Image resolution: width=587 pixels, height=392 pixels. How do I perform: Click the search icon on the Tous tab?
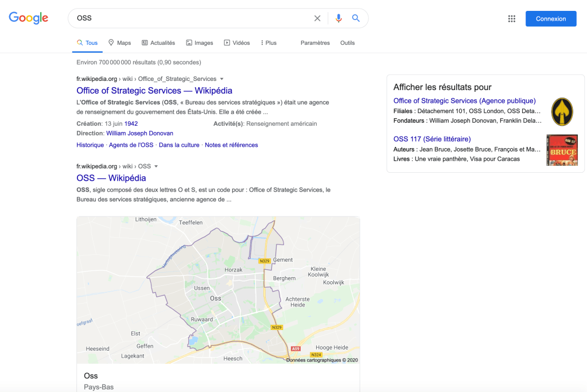[x=79, y=42]
